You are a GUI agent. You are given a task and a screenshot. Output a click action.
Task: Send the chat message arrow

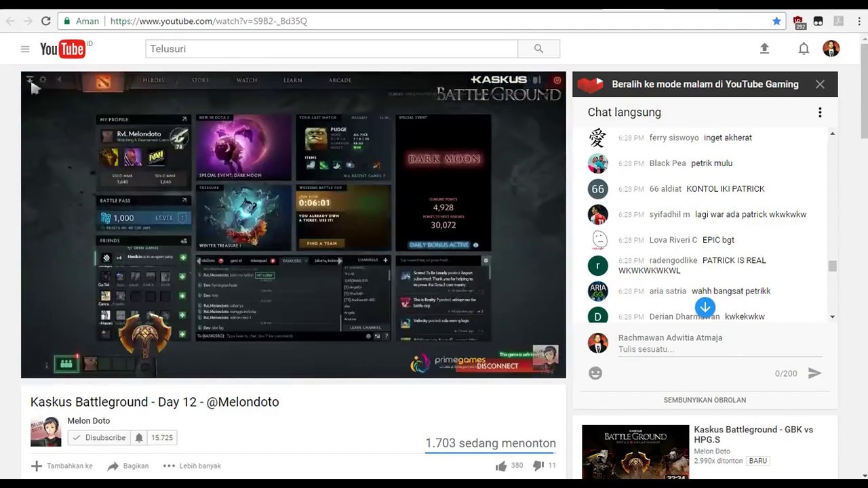[x=814, y=373]
